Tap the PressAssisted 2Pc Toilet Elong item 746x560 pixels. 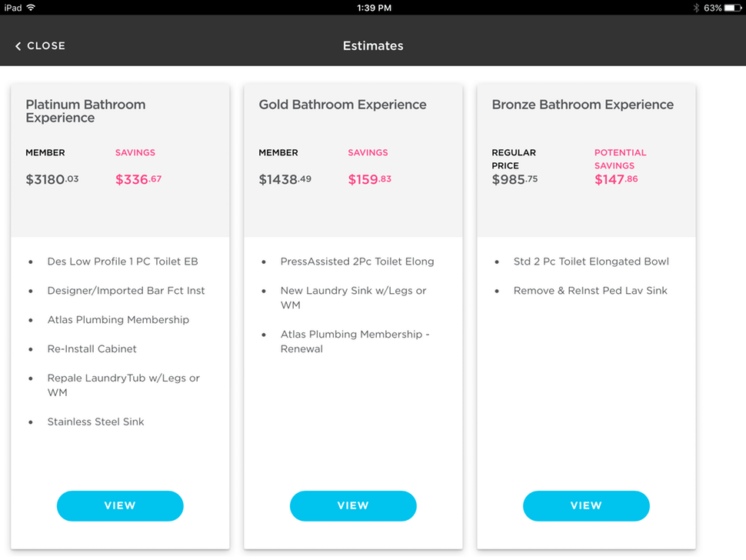coord(357,262)
